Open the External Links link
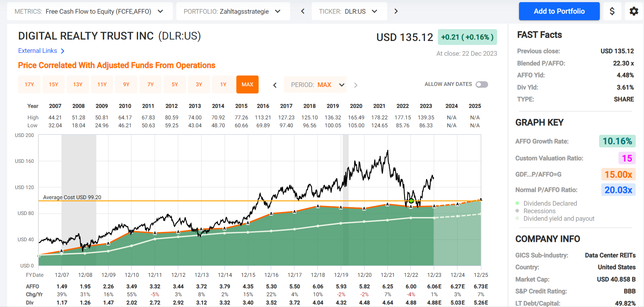Screen dimensions: 644x307 click(x=38, y=51)
